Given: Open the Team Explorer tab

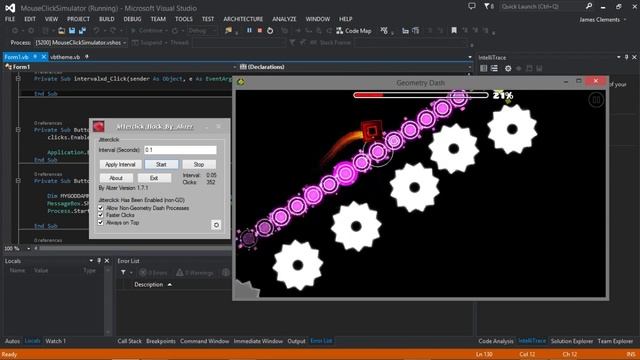Looking at the screenshot, I should 615,341.
